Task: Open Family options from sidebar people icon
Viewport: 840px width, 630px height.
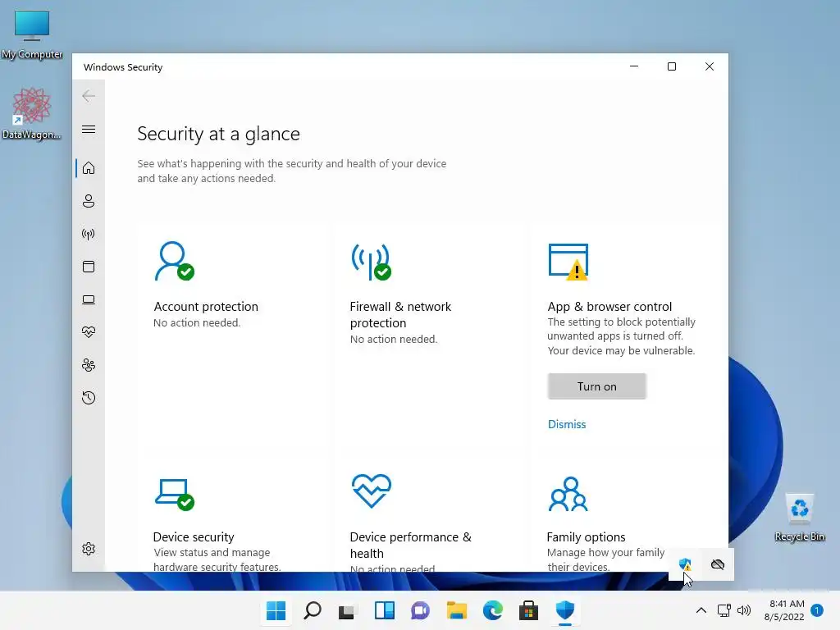Action: 89,365
